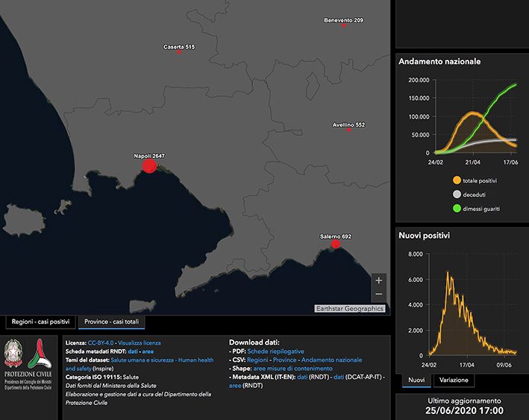Screen dimensions: 529x420
Task: Open the Province - casi totali tab
Action: (x=112, y=322)
